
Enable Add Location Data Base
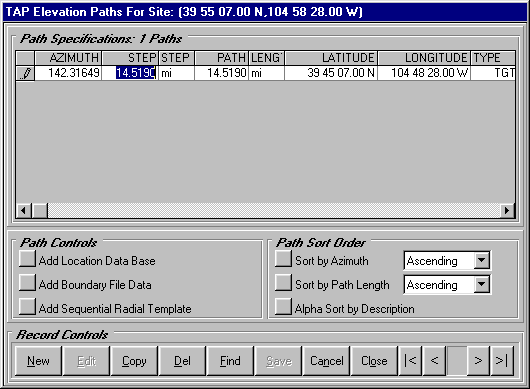(27, 259)
